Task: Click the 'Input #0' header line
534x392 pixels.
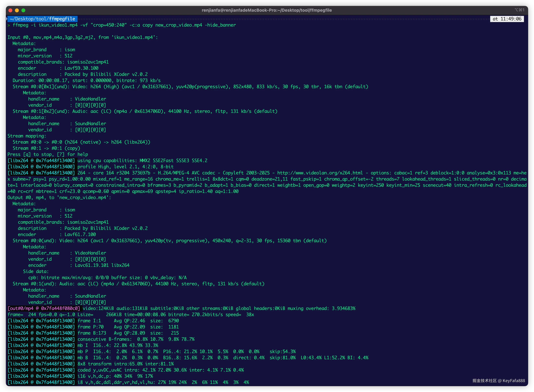Action: pyautogui.click(x=82, y=37)
